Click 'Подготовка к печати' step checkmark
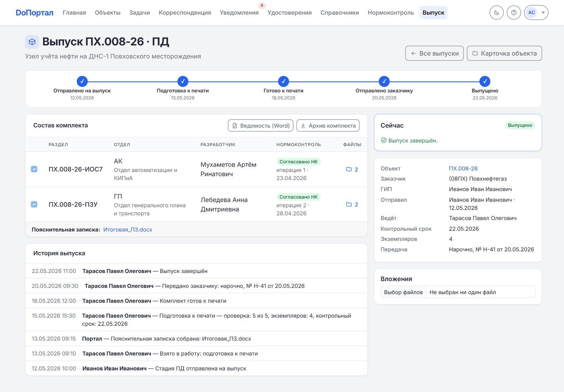Image resolution: width=564 pixels, height=392 pixels. click(x=183, y=81)
